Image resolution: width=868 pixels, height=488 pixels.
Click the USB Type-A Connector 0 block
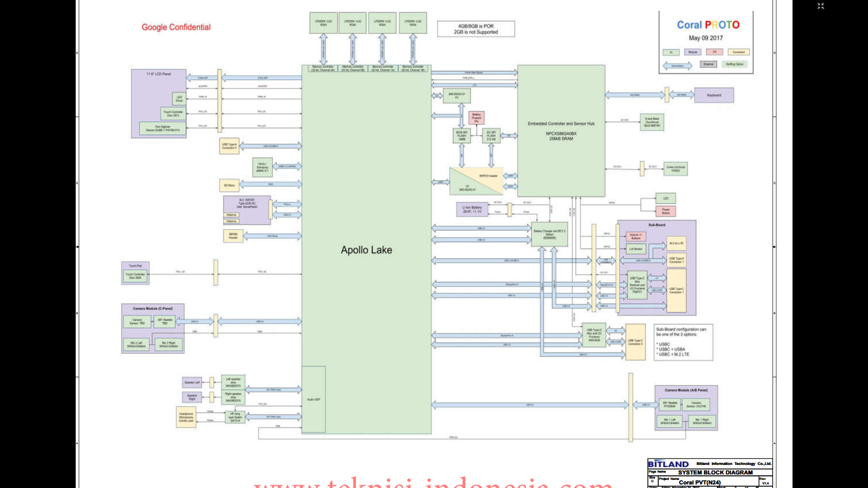[229, 145]
